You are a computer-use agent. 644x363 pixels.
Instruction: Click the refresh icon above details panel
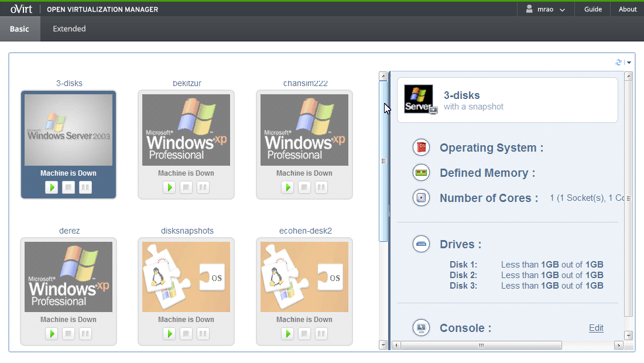tap(619, 62)
